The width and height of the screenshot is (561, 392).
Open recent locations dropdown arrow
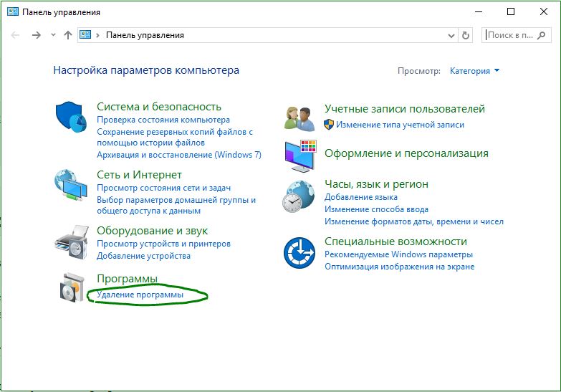[53, 35]
